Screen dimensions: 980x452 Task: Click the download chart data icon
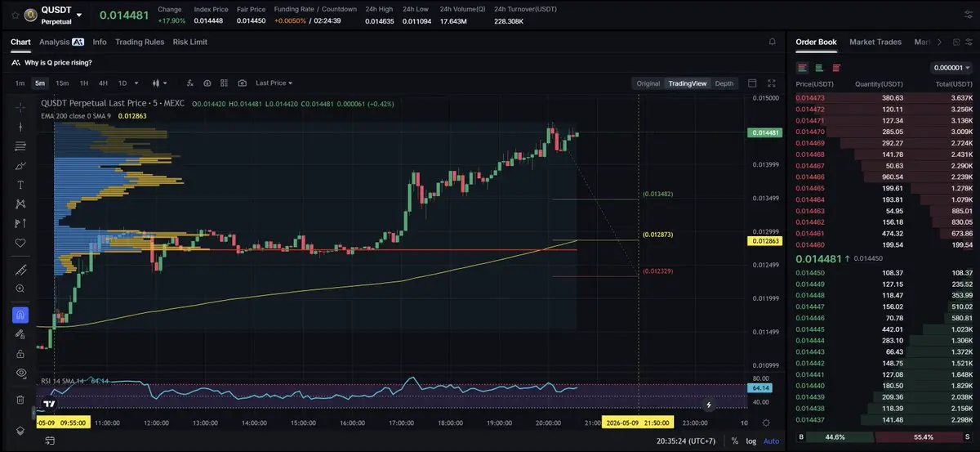pos(207,83)
